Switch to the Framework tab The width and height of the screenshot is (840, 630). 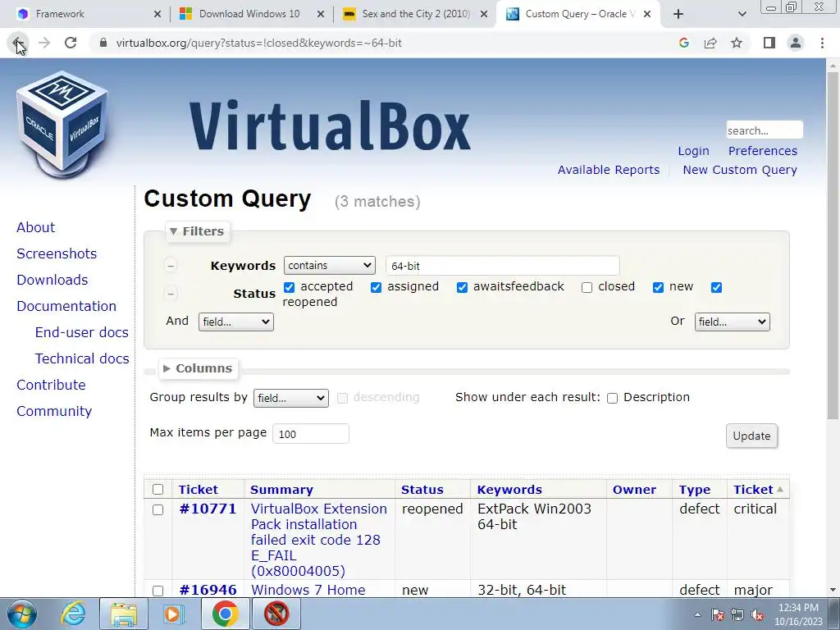tap(89, 14)
